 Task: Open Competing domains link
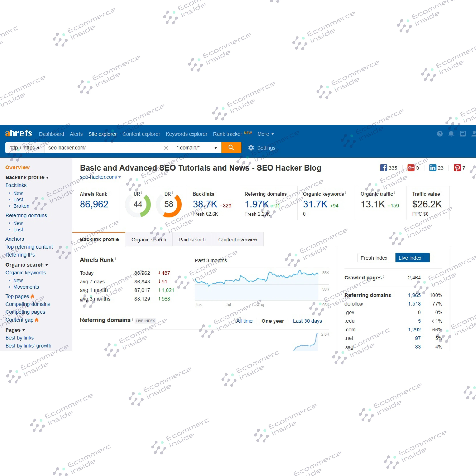28,304
